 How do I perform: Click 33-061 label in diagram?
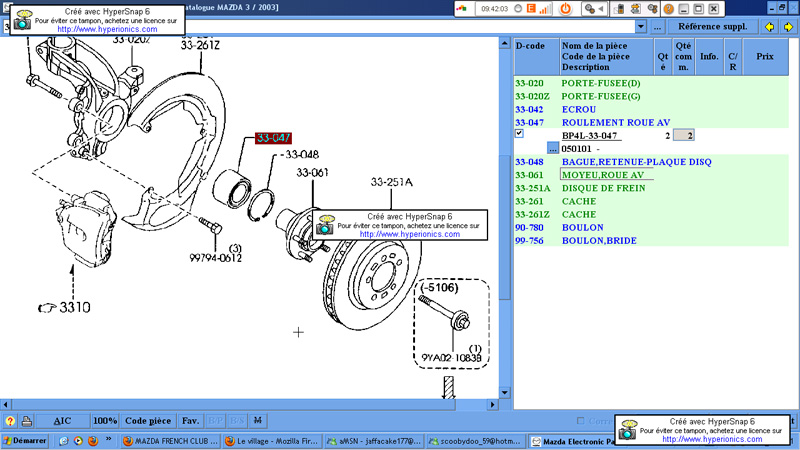(312, 172)
